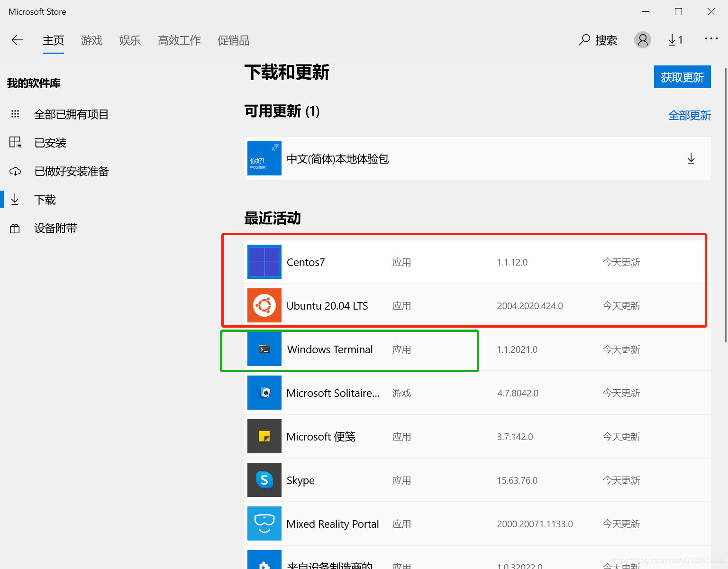
Task: Switch to the 高效工作 tab
Action: [179, 40]
